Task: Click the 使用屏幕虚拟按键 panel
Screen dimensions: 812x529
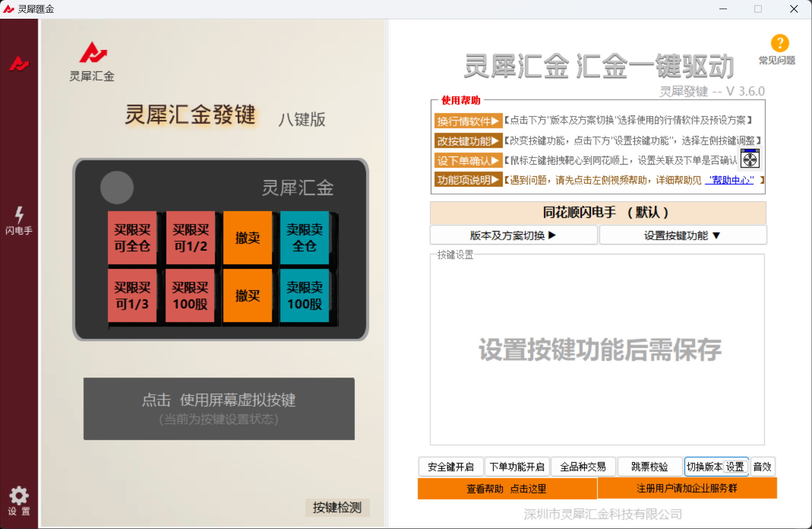Action: pyautogui.click(x=219, y=408)
